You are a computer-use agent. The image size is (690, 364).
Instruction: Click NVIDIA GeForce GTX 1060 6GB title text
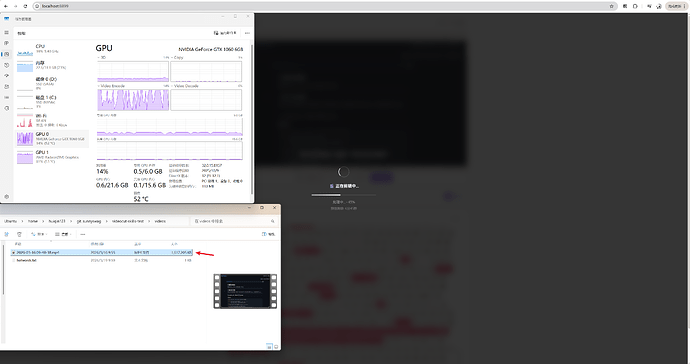click(x=210, y=49)
